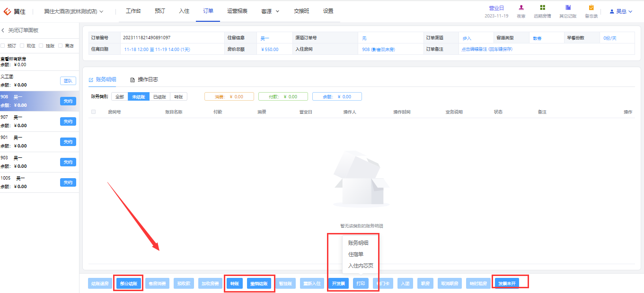Click the 操作日志 document icon
This screenshot has height=293, width=644.
pyautogui.click(x=133, y=79)
